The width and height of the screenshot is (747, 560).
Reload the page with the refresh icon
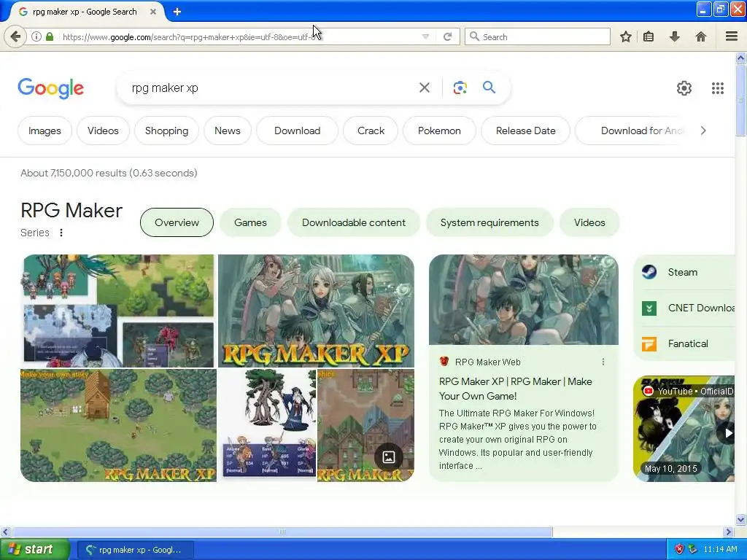[x=447, y=36]
